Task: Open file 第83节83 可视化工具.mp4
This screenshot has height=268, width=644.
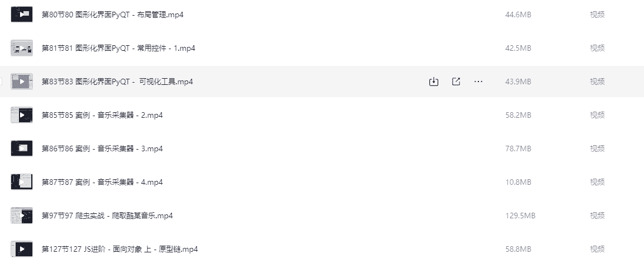Action: click(117, 82)
